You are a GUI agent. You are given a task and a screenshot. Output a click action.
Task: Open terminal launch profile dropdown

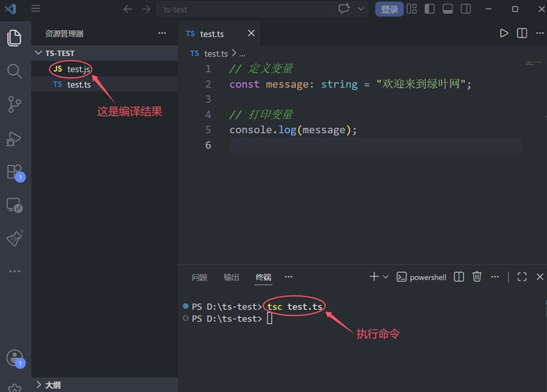[385, 277]
